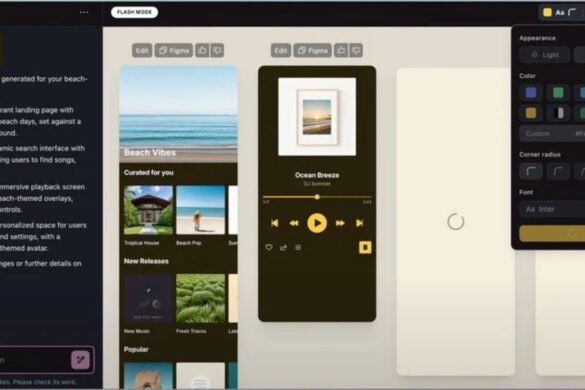The width and height of the screenshot is (585, 390).
Task: Click the New Releases heading
Action: click(x=146, y=261)
